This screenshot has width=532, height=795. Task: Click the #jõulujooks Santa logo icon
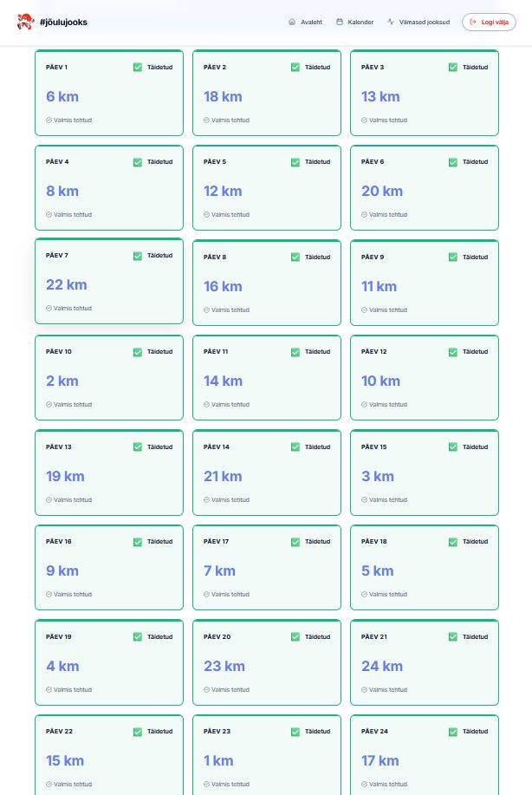pos(24,22)
